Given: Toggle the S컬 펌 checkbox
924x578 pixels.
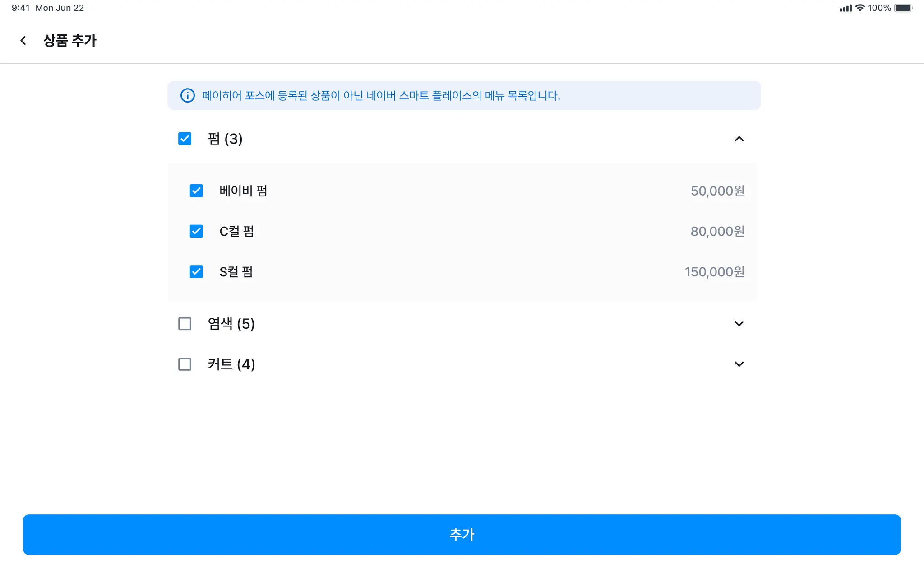Looking at the screenshot, I should pyautogui.click(x=196, y=272).
